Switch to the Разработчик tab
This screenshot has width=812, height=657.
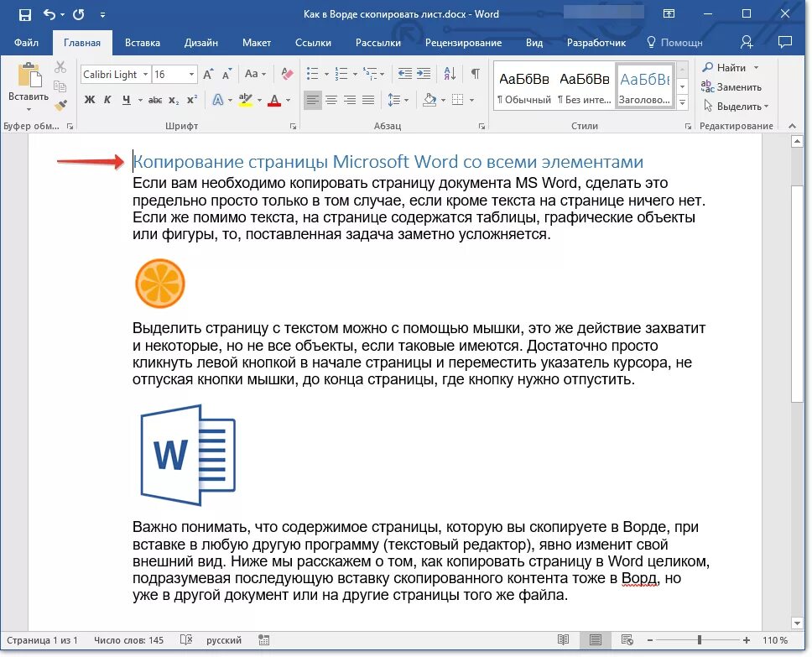[596, 43]
